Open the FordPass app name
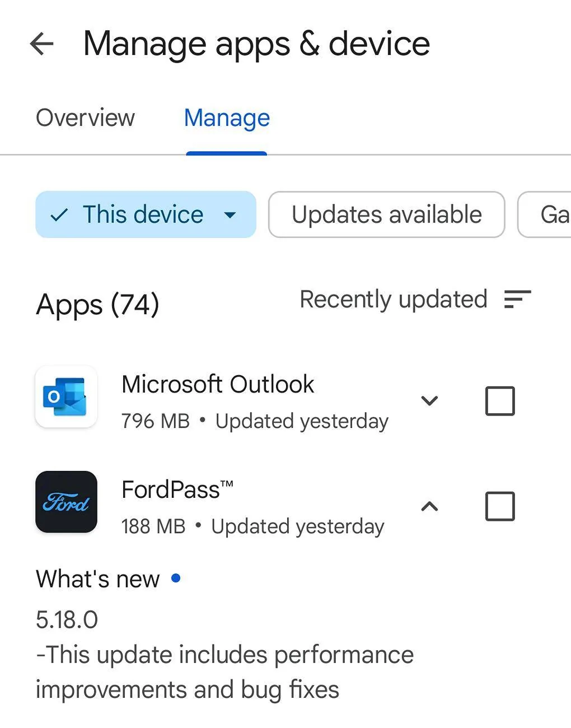This screenshot has height=728, width=571. 177,489
